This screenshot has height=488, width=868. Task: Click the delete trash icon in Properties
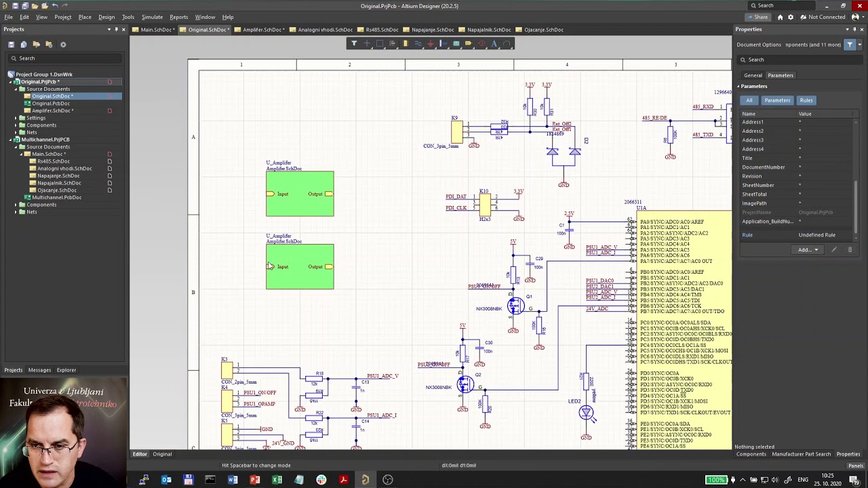(850, 249)
